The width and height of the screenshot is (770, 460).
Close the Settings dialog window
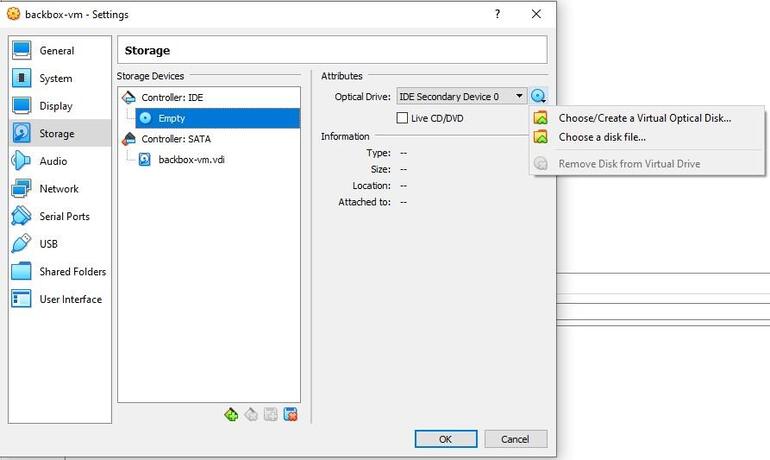536,14
